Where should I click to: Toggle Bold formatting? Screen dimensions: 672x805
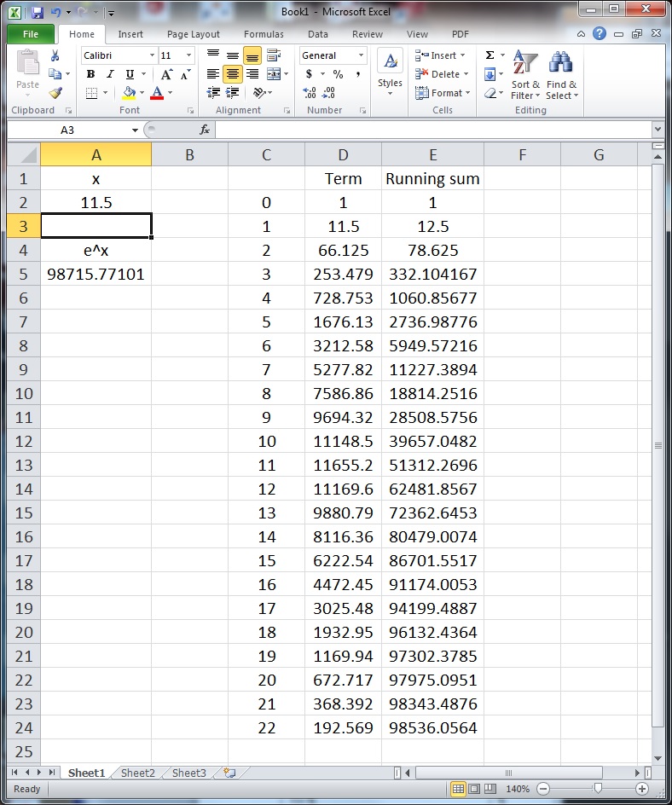pos(90,74)
